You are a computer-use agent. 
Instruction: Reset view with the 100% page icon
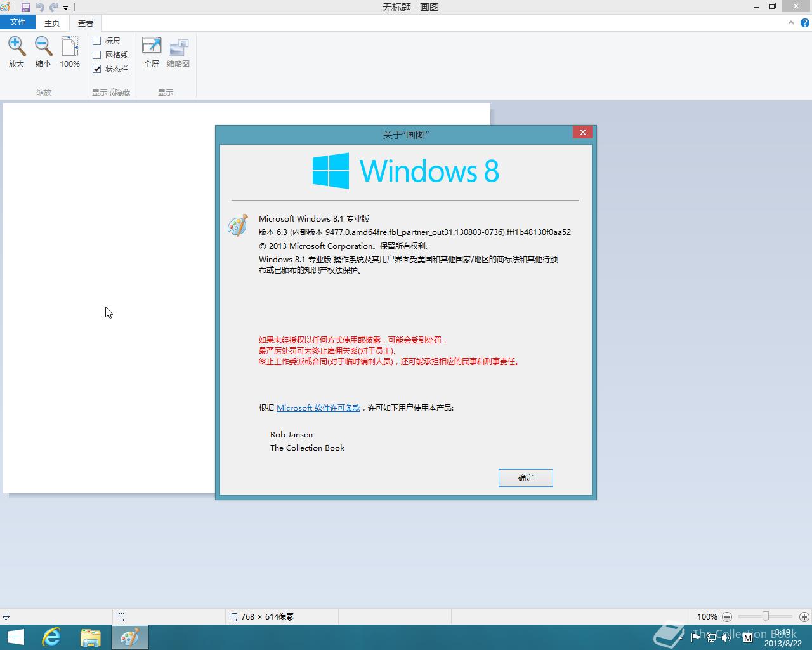(70, 46)
